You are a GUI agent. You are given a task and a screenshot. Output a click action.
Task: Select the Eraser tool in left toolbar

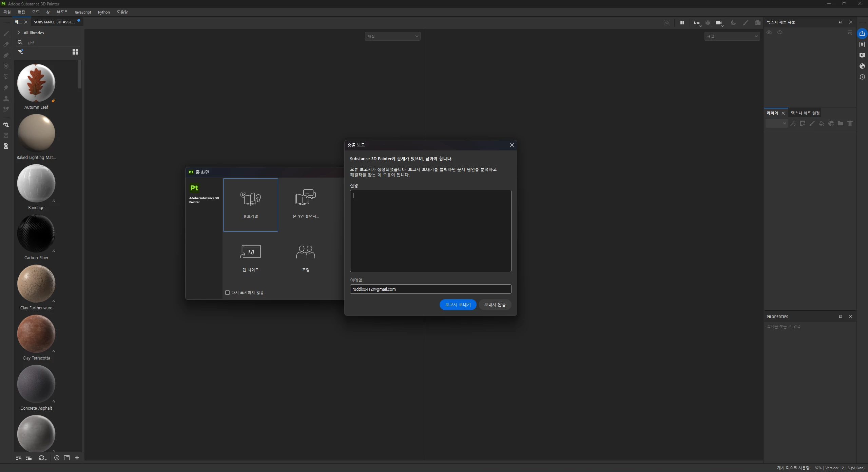[6, 44]
